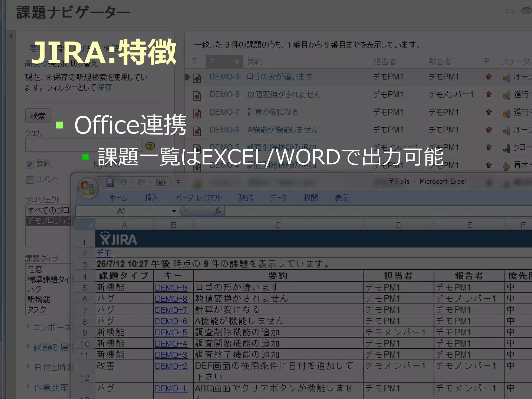Open the Name Box dropdown arrow

point(174,211)
